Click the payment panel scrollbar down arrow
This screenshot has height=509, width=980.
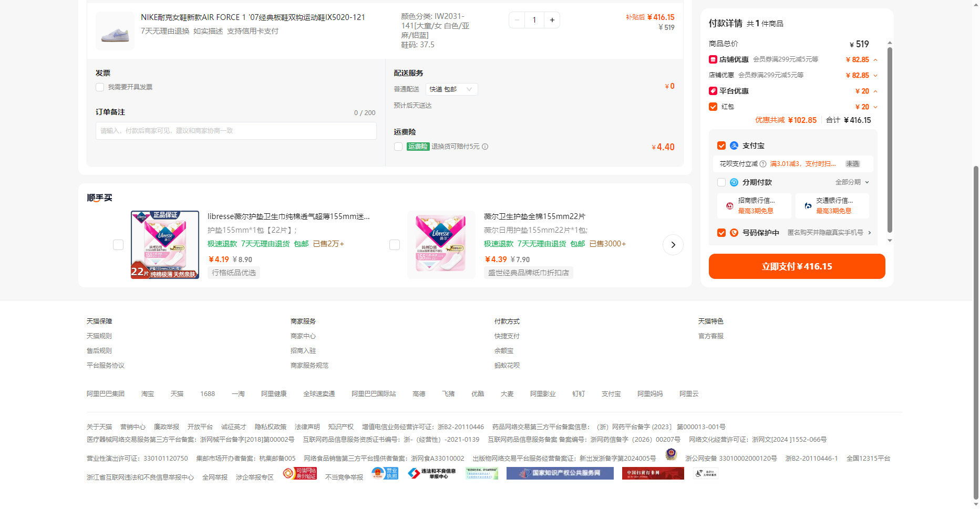(x=890, y=241)
